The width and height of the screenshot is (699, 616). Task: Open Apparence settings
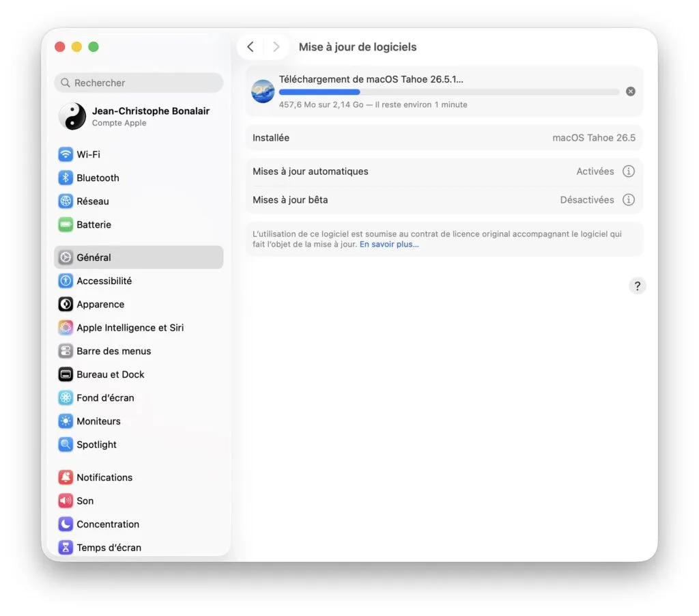pyautogui.click(x=139, y=304)
